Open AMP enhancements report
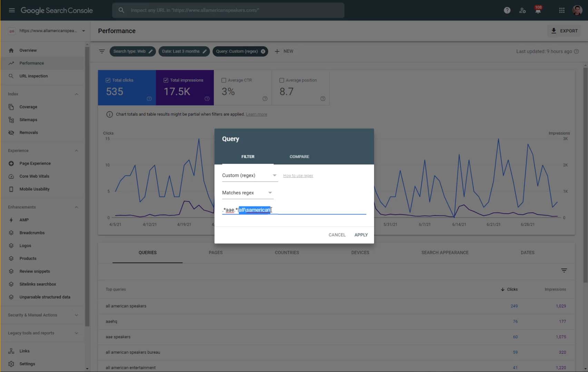 click(x=24, y=220)
